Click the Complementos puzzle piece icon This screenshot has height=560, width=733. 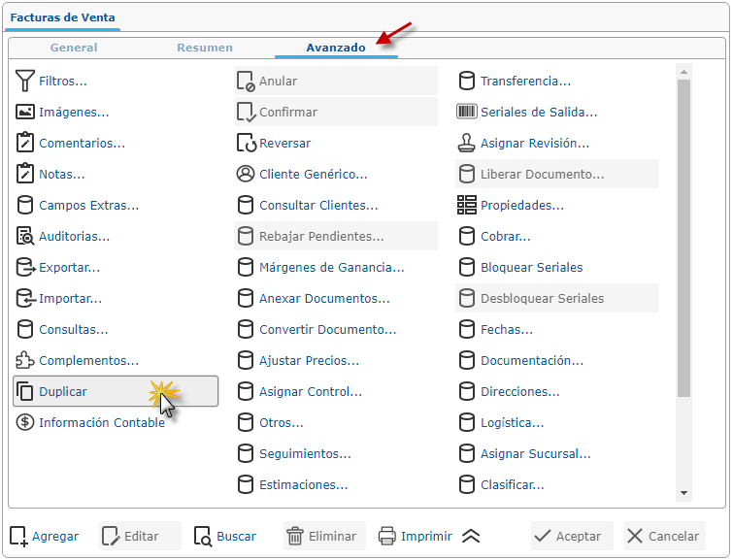coord(25,360)
